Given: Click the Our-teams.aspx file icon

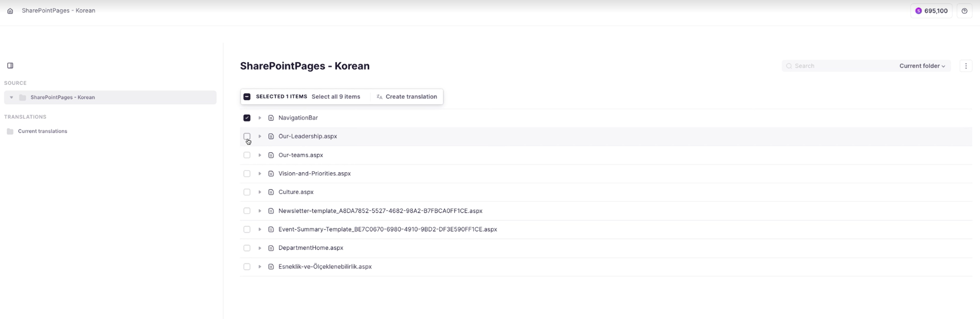Looking at the screenshot, I should point(271,155).
